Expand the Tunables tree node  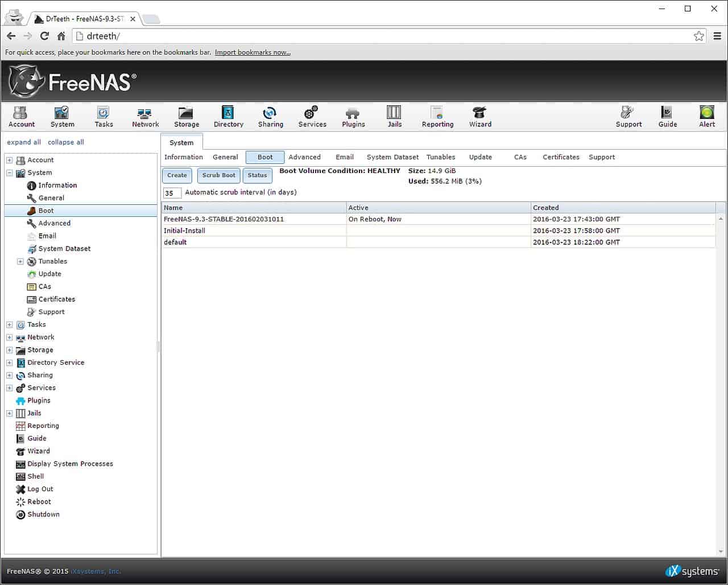point(20,262)
